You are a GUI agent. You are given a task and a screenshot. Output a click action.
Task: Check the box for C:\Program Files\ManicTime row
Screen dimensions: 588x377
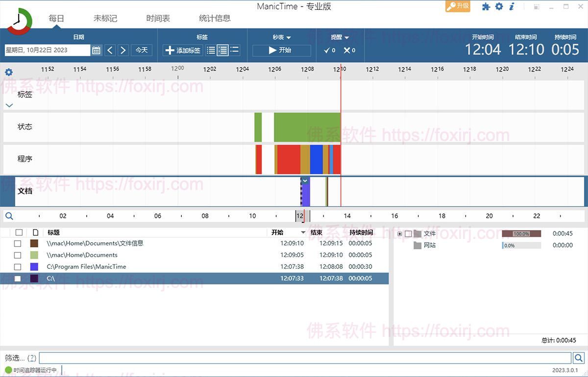[18, 267]
